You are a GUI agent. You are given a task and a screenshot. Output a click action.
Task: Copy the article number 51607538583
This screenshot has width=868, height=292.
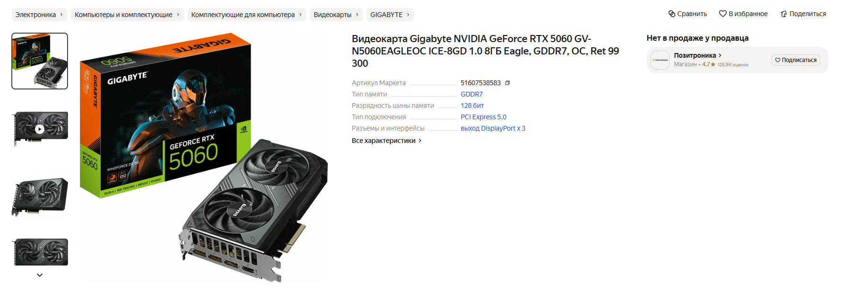[507, 83]
